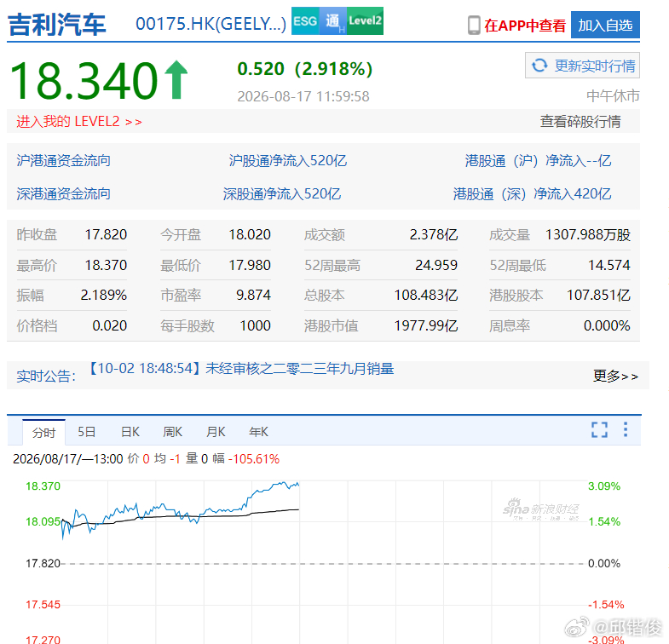The width and height of the screenshot is (669, 644).
Task: Click the chart info line 幅 -105.61%
Action: [246, 459]
